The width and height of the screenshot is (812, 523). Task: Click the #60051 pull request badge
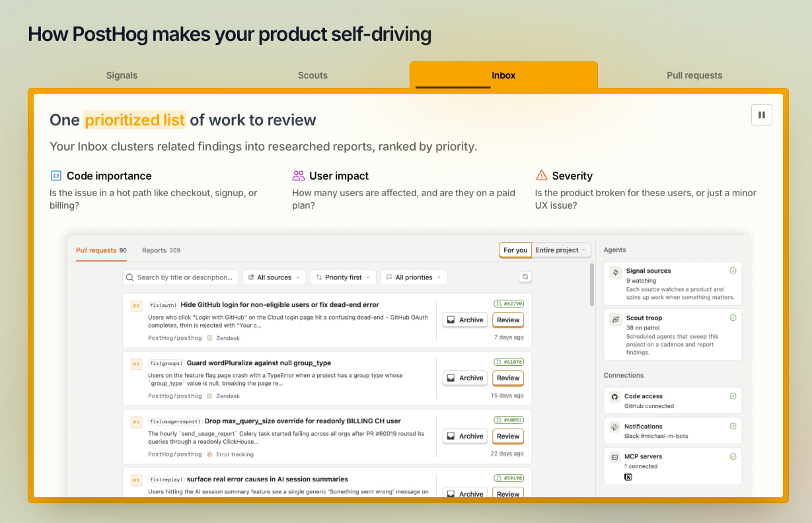click(x=509, y=420)
